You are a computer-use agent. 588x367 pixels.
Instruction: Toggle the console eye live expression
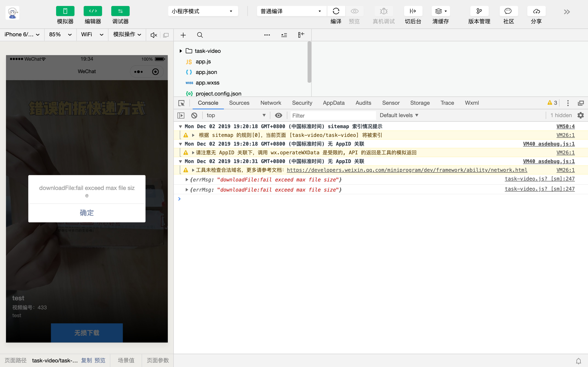(278, 115)
